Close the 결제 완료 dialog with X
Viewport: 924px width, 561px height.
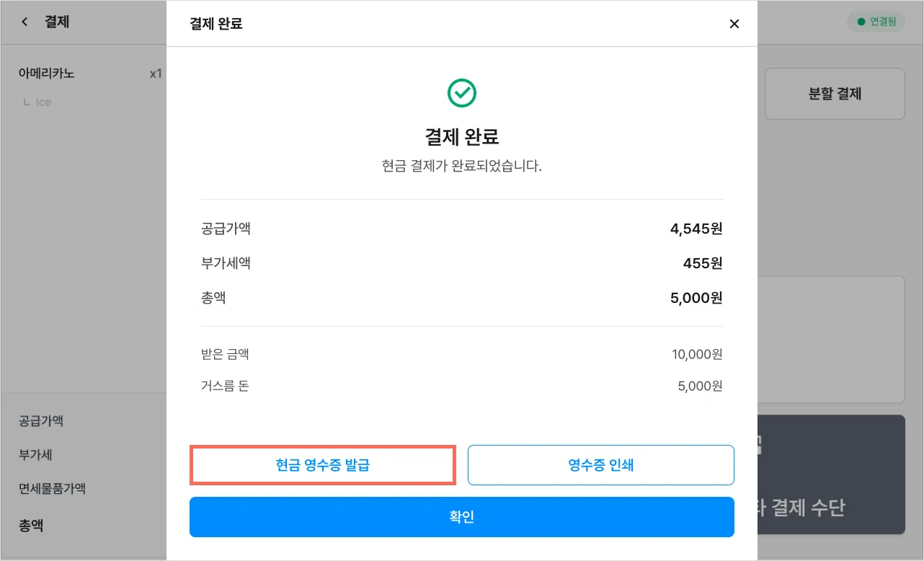[x=734, y=24]
